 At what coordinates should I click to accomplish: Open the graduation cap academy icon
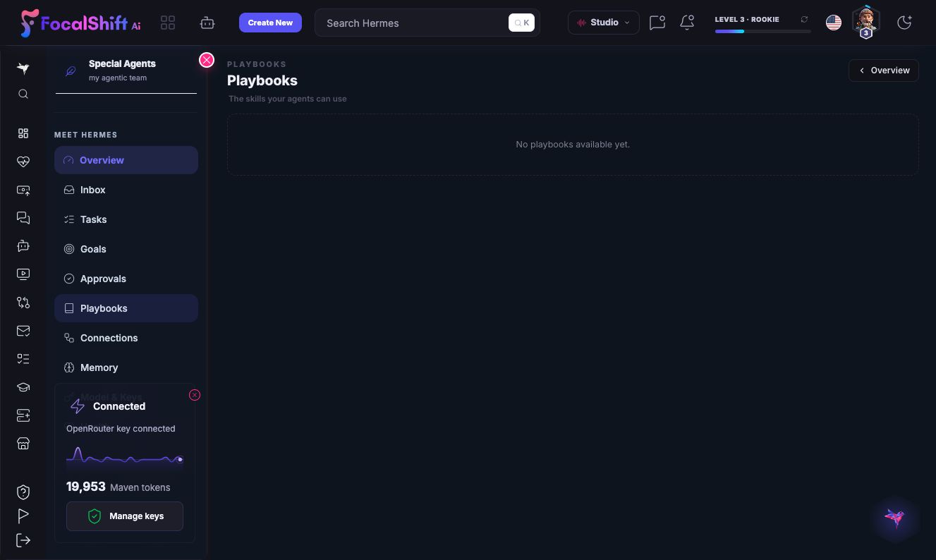pos(23,387)
